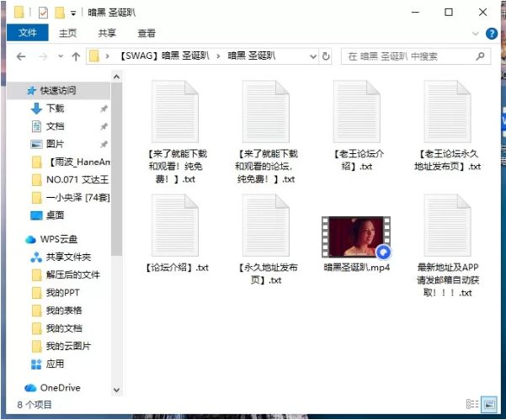Open 我的文档 folder in sidebar
The image size is (506, 420).
click(58, 328)
